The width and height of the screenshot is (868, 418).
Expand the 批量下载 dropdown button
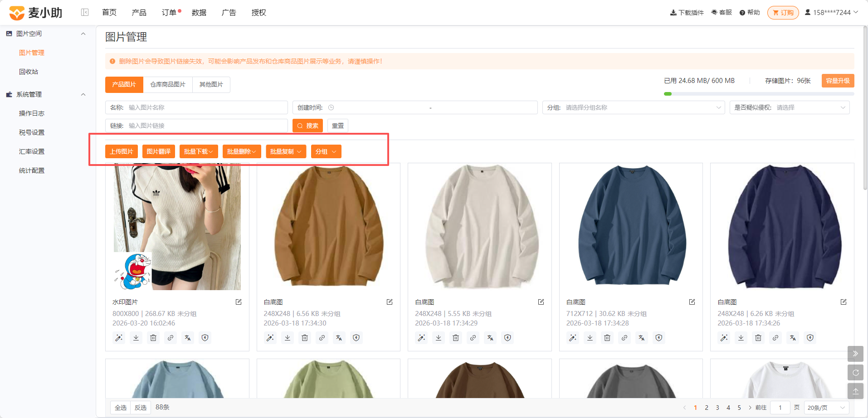pyautogui.click(x=199, y=151)
